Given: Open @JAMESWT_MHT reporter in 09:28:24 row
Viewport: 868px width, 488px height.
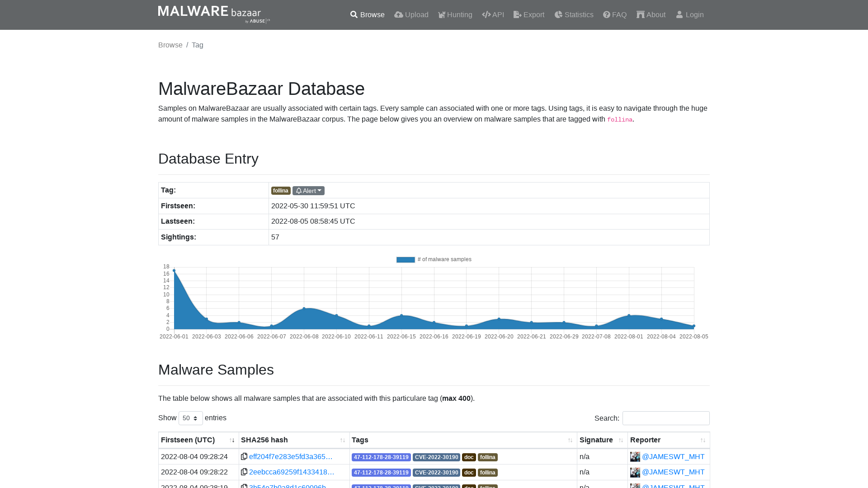Looking at the screenshot, I should (x=673, y=457).
